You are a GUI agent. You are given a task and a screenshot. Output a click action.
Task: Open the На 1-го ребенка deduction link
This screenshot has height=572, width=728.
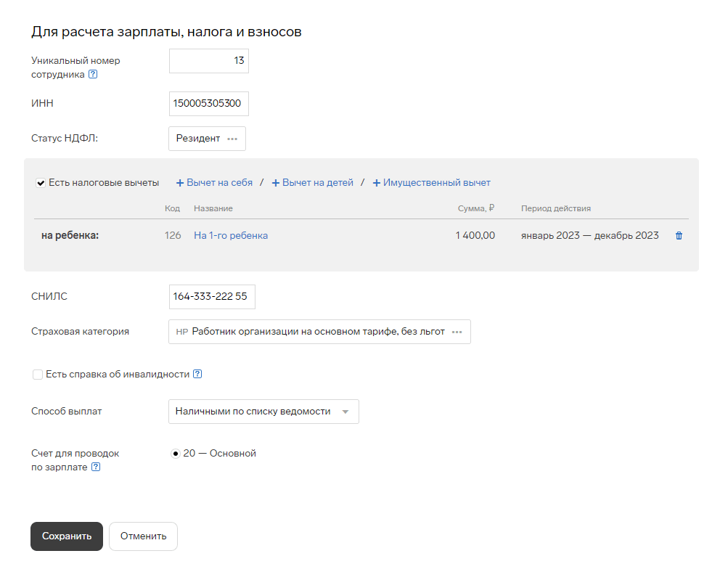[x=231, y=235]
